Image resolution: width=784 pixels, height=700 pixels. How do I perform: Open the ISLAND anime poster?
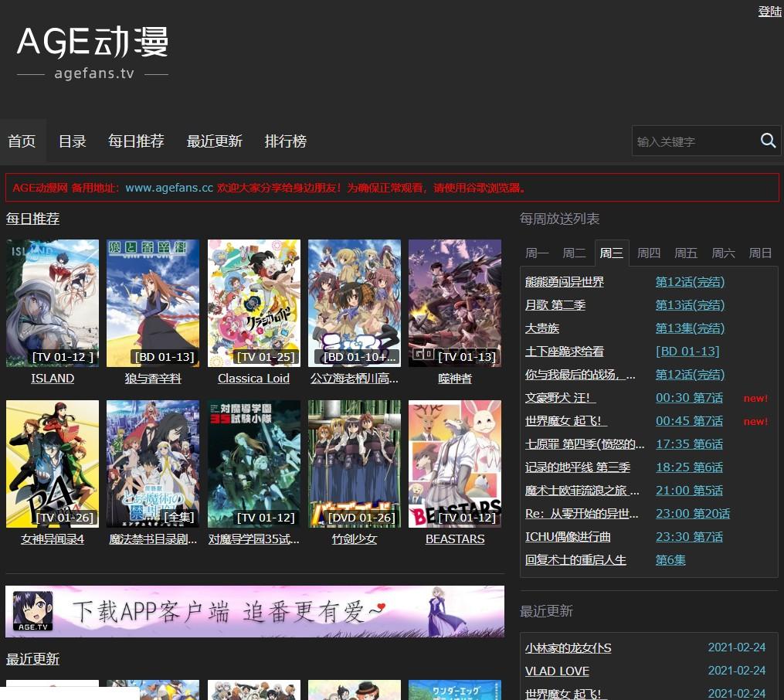point(53,303)
